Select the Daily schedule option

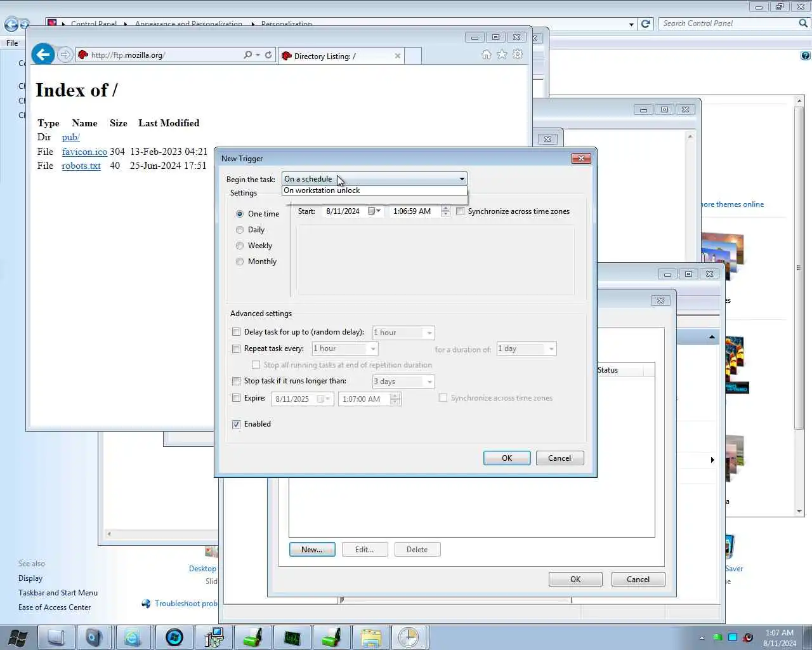(240, 230)
